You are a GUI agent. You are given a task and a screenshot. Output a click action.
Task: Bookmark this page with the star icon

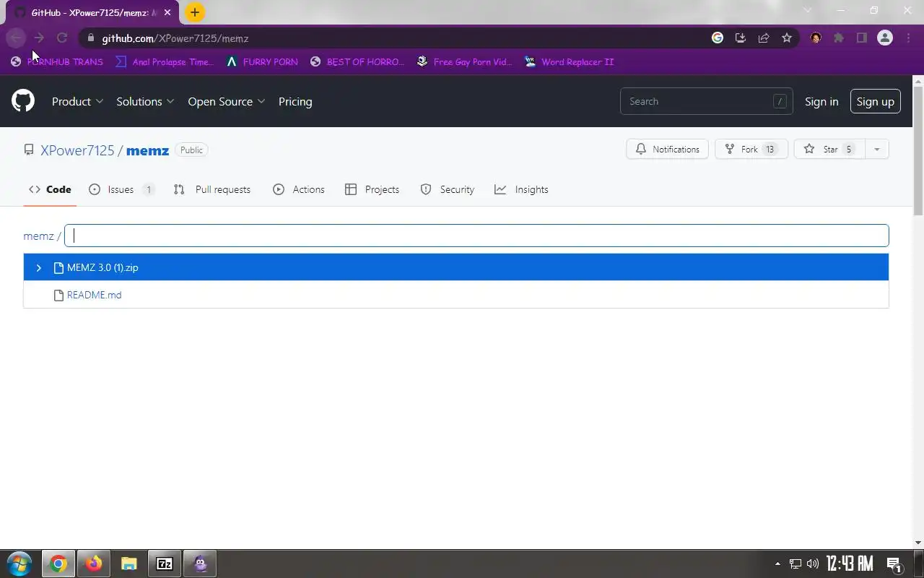coord(787,38)
